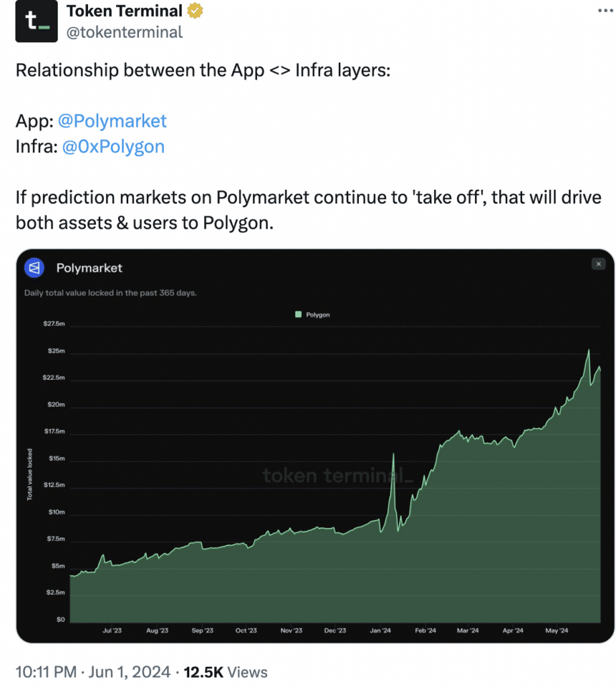Toggle the Polygon series legend label

[x=318, y=314]
